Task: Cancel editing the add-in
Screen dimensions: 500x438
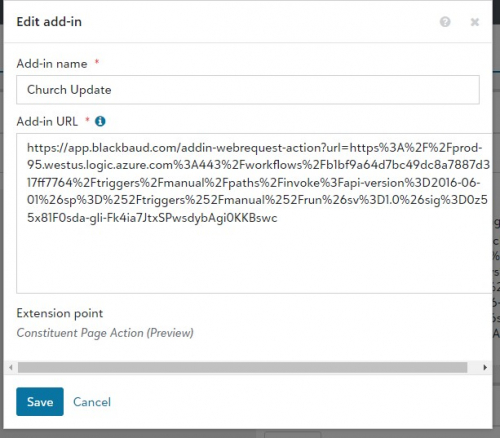Action: [x=92, y=402]
